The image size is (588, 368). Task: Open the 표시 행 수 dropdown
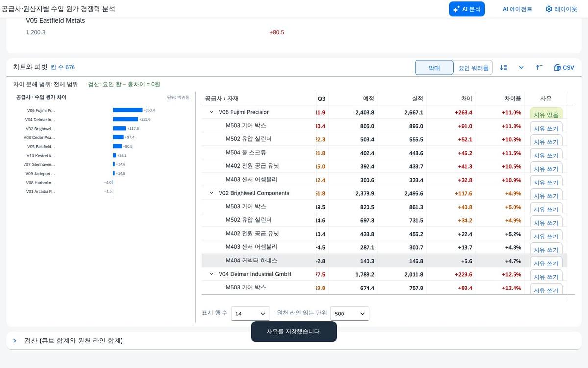point(250,314)
